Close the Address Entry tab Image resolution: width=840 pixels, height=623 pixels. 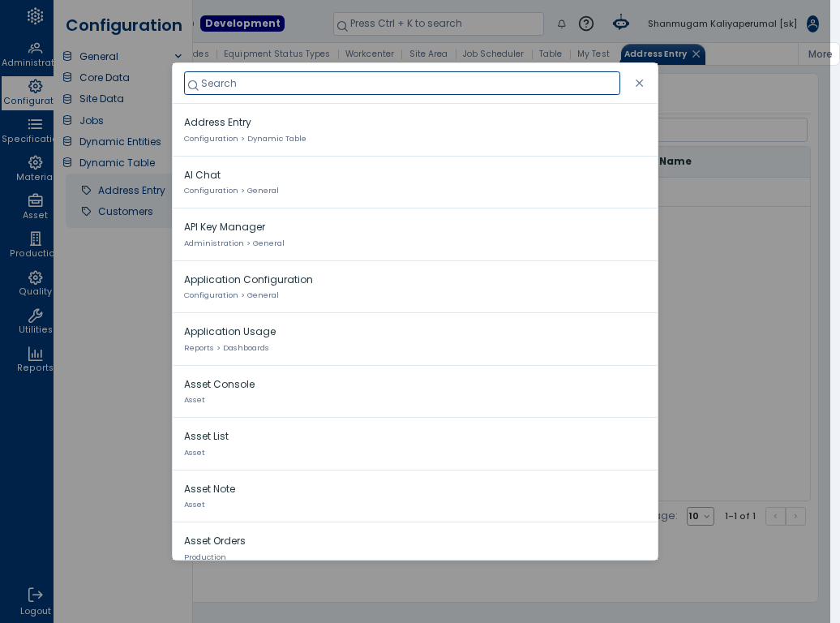[696, 54]
